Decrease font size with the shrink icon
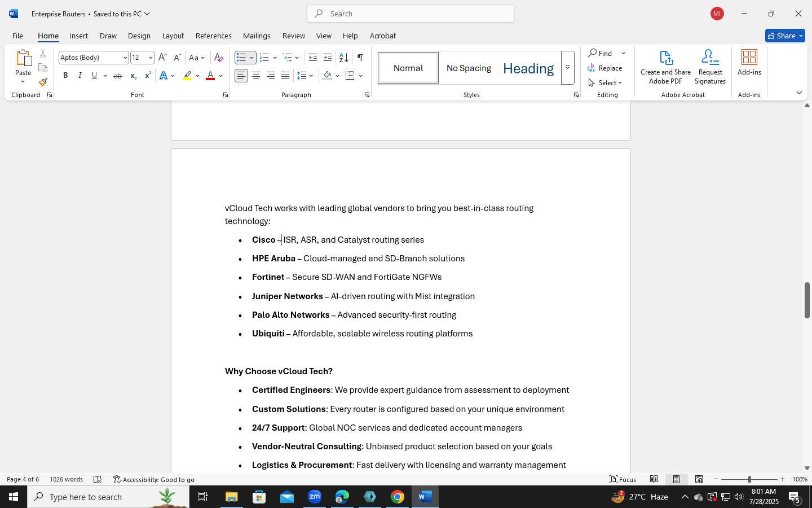This screenshot has width=812, height=508. (177, 58)
